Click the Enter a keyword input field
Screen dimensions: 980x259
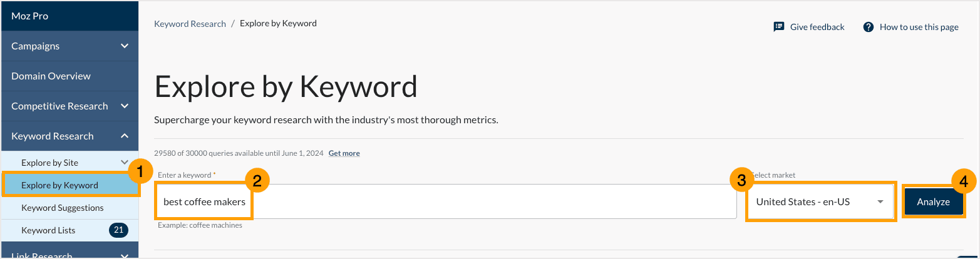pyautogui.click(x=488, y=202)
